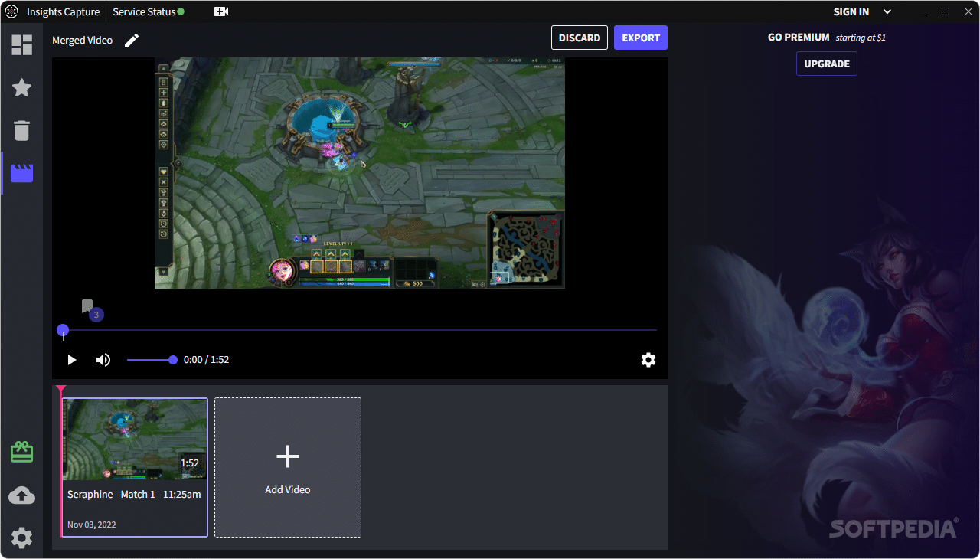Click the camera record icon in the title bar

[221, 11]
